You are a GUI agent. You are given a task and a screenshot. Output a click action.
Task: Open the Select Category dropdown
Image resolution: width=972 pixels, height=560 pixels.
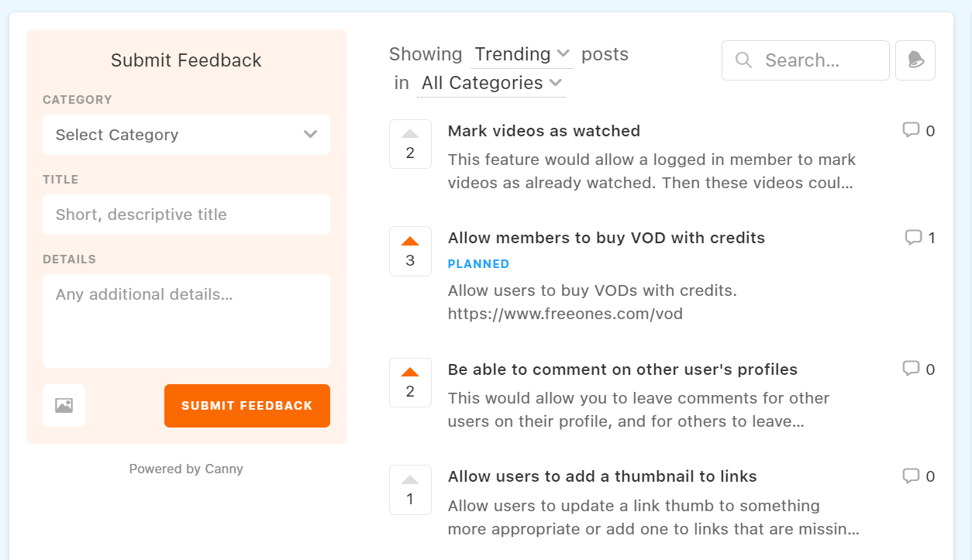point(186,135)
